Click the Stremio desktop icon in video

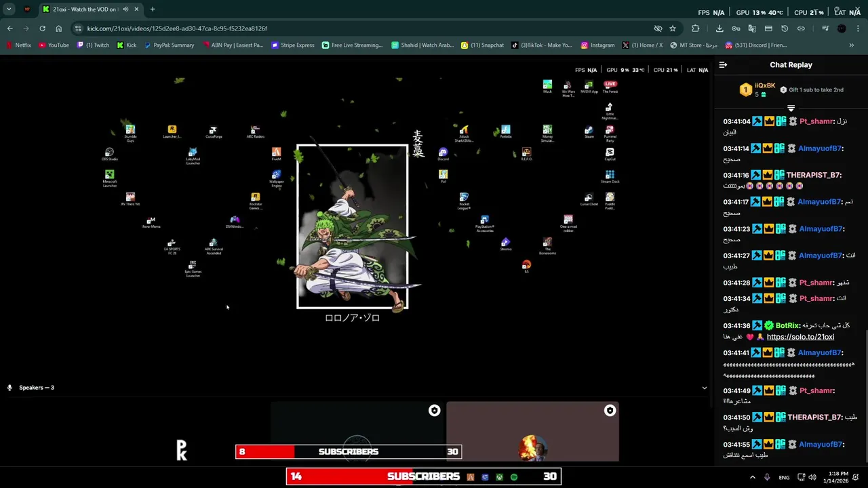coord(505,245)
